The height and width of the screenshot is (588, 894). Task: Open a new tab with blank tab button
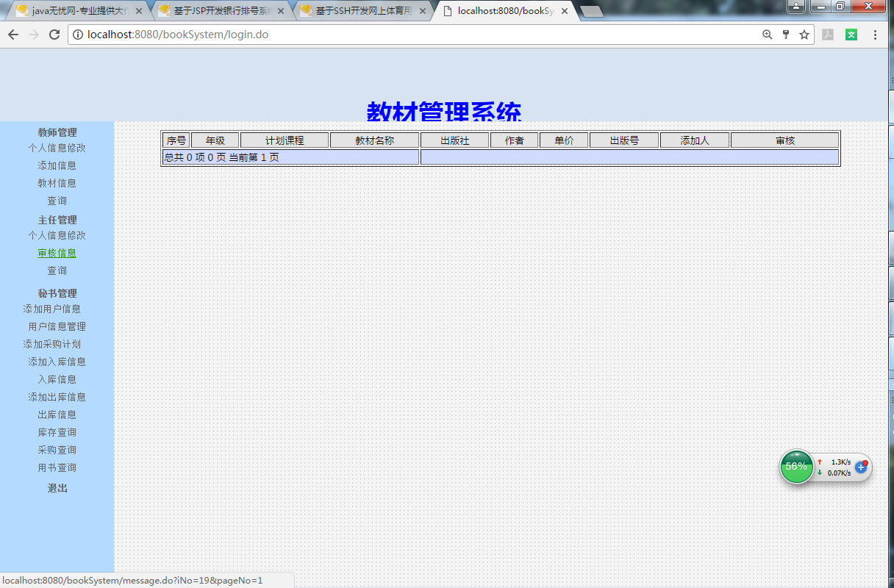pos(592,11)
